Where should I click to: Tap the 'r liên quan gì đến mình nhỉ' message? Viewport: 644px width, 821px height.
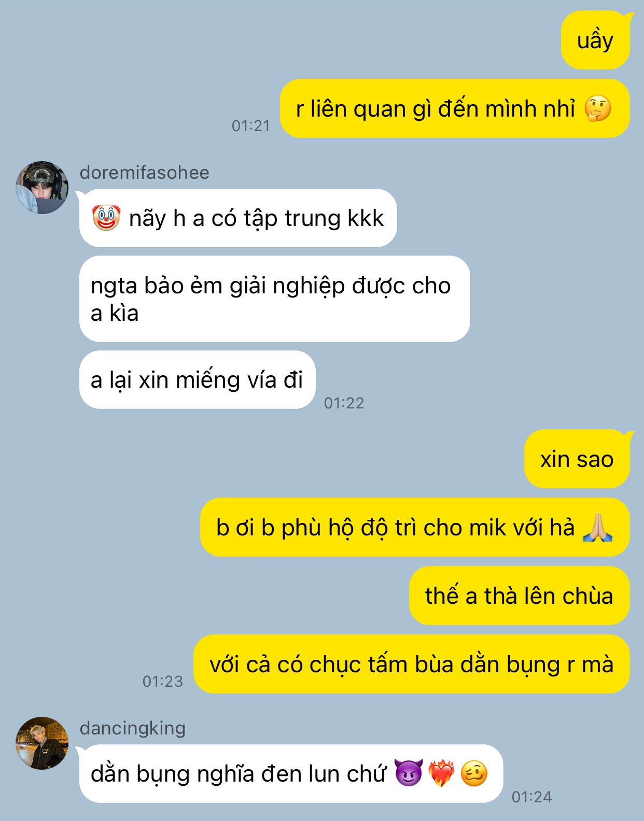455,109
